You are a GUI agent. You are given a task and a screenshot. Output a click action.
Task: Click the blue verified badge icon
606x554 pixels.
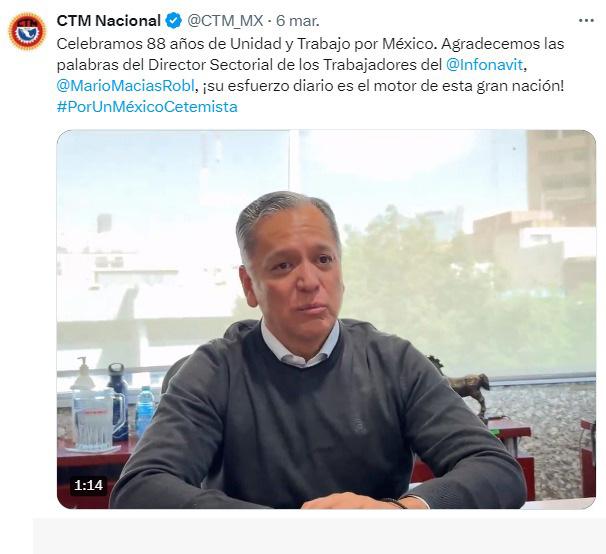(174, 21)
